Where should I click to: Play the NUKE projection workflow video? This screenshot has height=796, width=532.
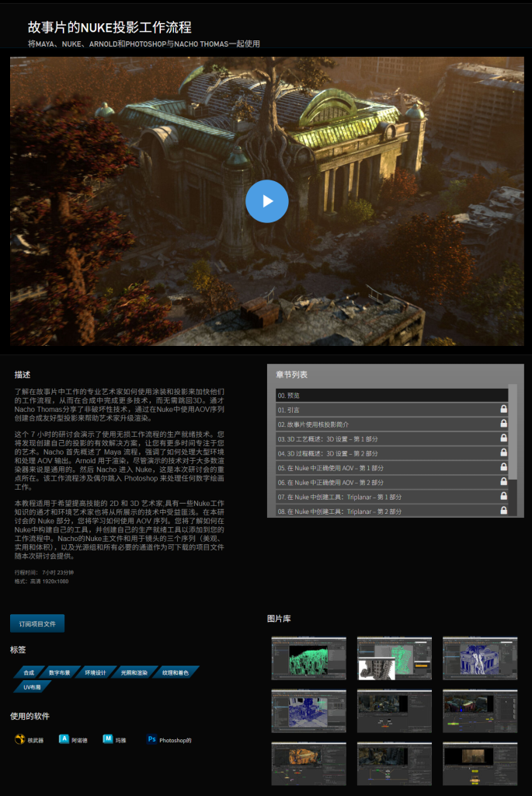(x=266, y=201)
